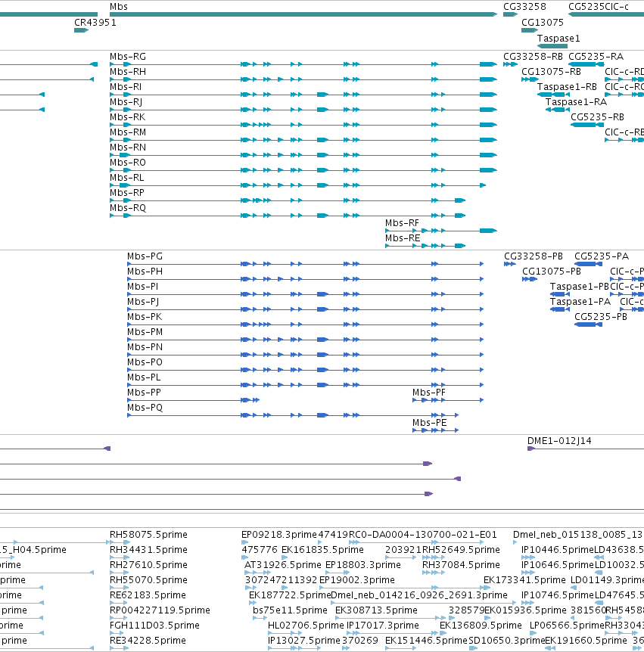Select the CG13075-RB transcript label
The height and width of the screenshot is (652, 644).
point(551,72)
